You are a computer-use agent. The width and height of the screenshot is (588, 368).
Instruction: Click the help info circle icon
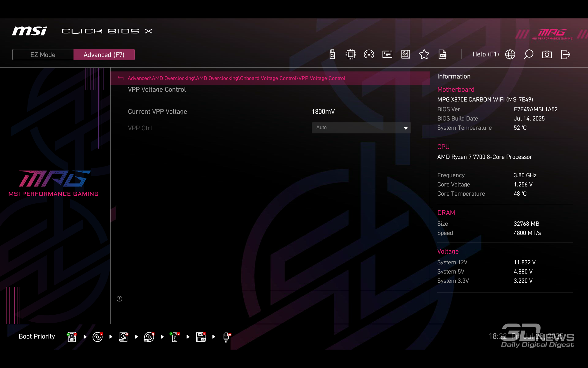point(119,299)
